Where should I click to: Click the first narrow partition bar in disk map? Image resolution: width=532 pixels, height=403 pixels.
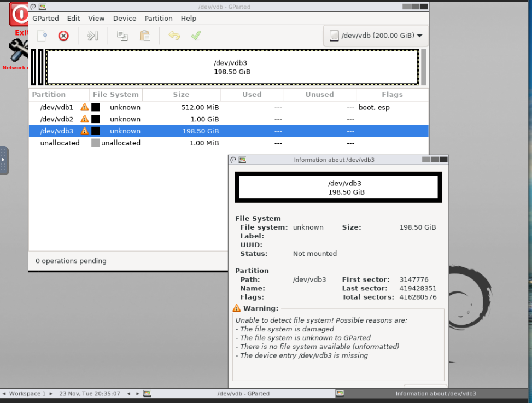(x=33, y=67)
